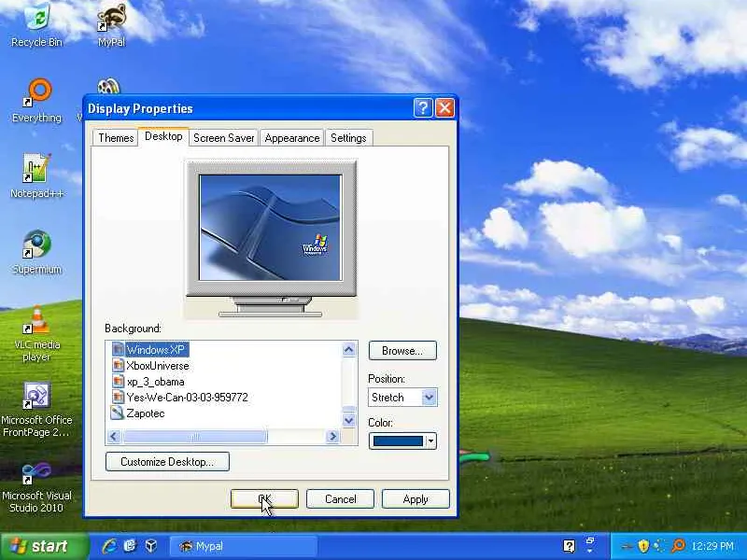Switch to the Mypal taskbar window

click(243, 546)
